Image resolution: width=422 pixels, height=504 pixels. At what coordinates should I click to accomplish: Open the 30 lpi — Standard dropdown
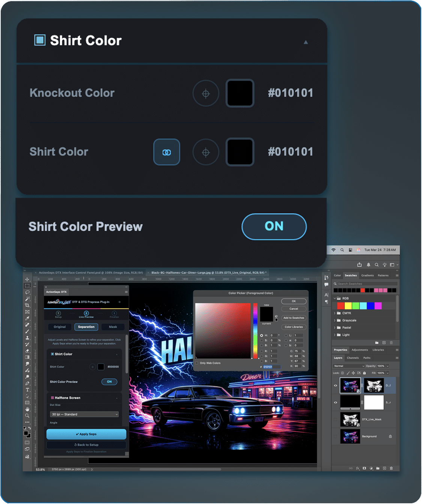coord(84,414)
